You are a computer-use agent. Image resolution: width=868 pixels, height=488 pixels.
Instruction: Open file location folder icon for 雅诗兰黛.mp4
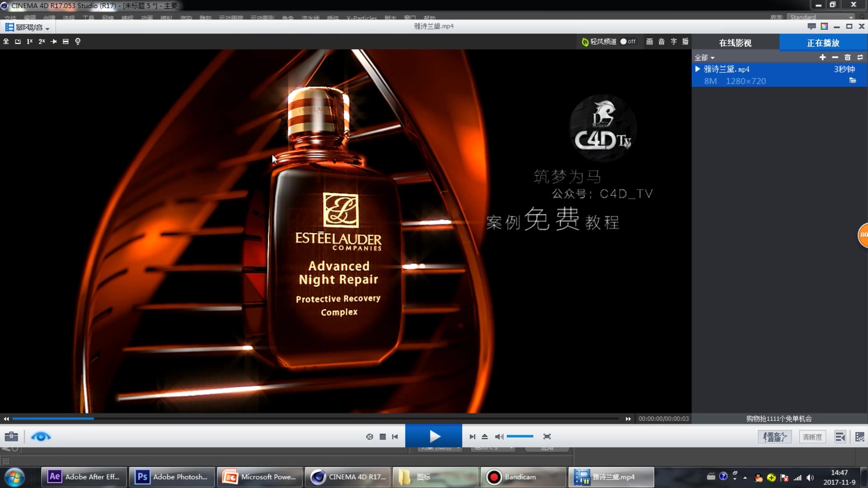(853, 80)
